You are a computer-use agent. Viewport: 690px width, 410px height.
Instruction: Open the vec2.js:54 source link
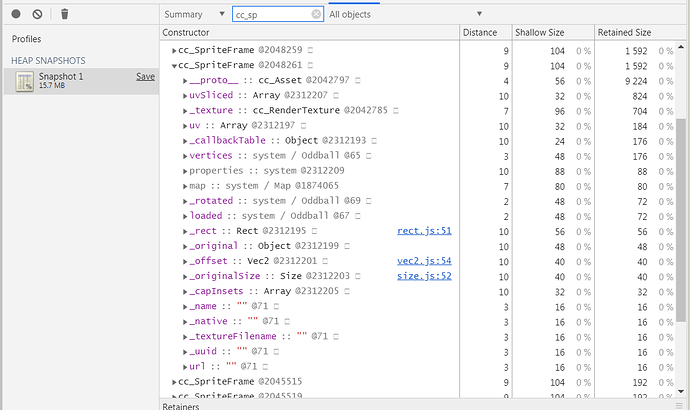tap(424, 261)
